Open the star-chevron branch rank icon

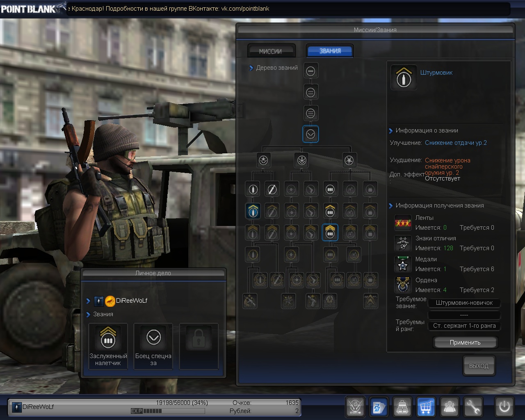[x=263, y=160]
